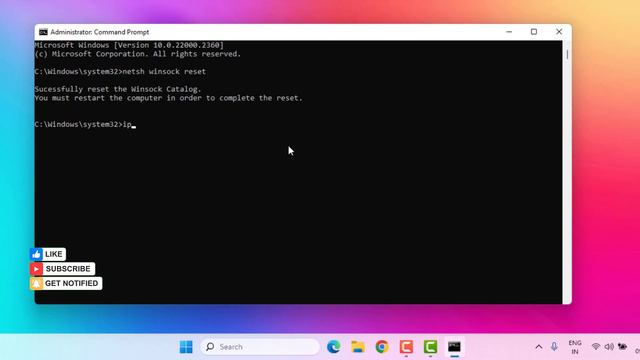Open the Windows Start menu
640x360 pixels.
click(186, 347)
